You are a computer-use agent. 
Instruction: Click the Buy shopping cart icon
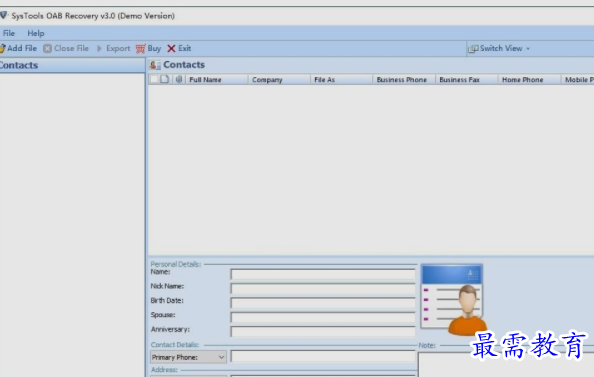[141, 48]
